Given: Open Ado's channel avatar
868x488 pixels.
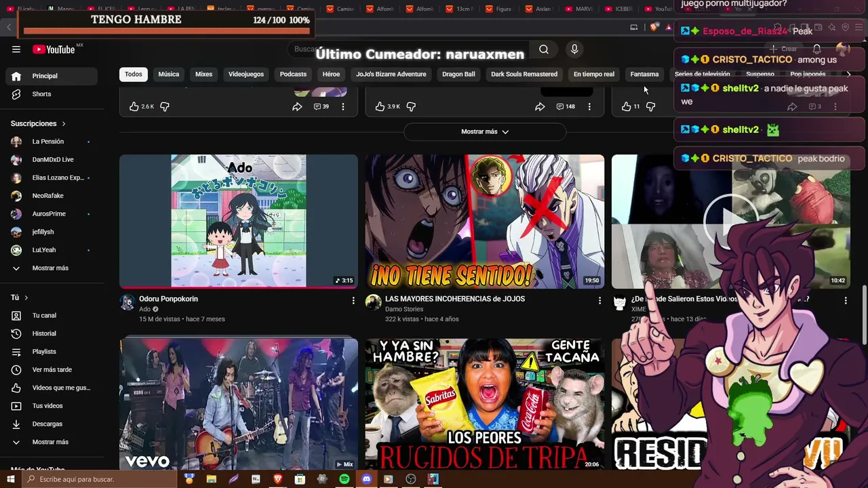Looking at the screenshot, I should click(127, 302).
